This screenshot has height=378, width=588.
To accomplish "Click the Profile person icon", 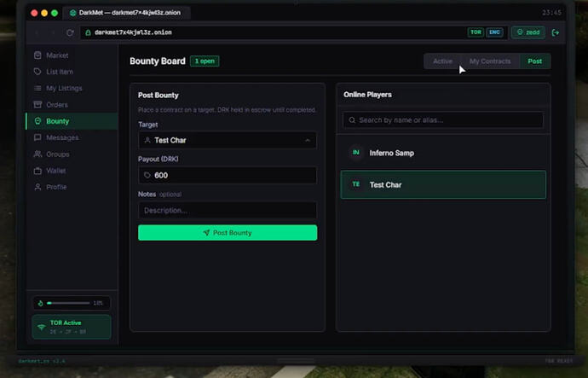I will tap(37, 187).
